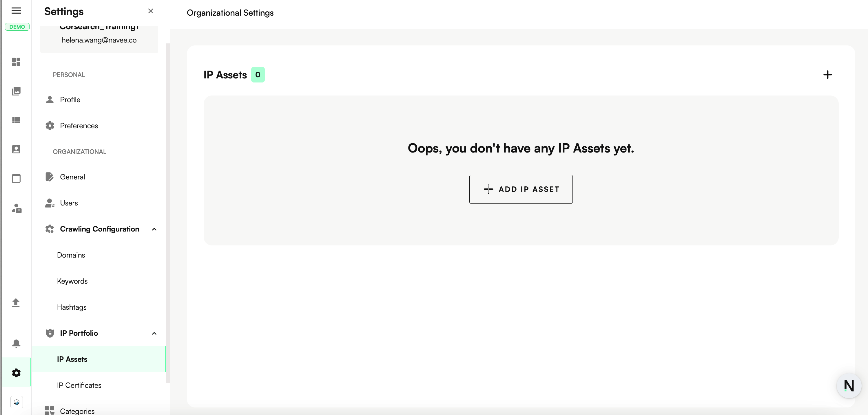Click the list view icon in sidebar
Image resolution: width=868 pixels, height=415 pixels.
[x=16, y=120]
